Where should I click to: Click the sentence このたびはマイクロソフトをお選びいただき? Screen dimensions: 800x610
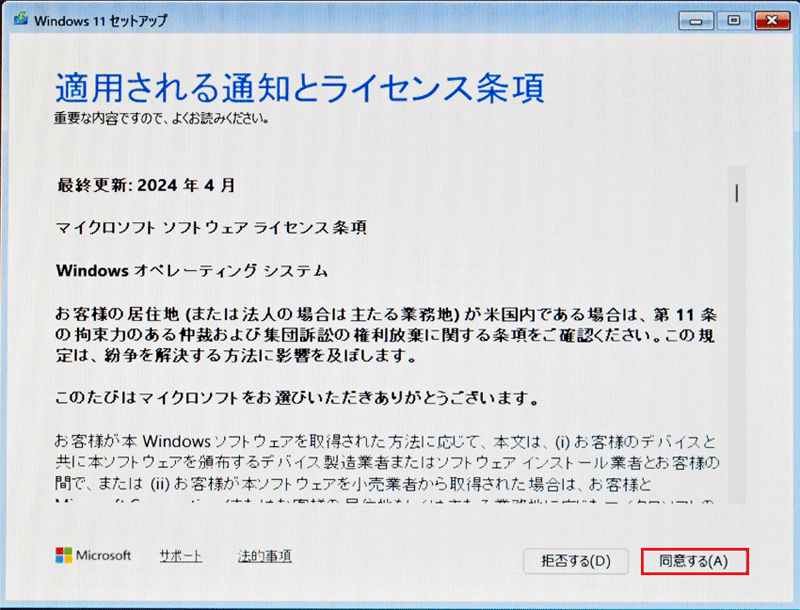[296, 398]
